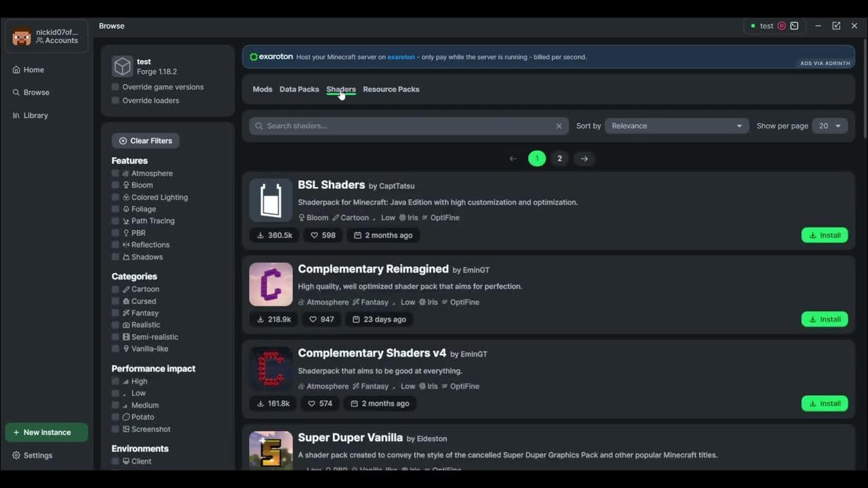Go to results page 2
Image resolution: width=868 pixels, height=488 pixels.
pos(559,159)
